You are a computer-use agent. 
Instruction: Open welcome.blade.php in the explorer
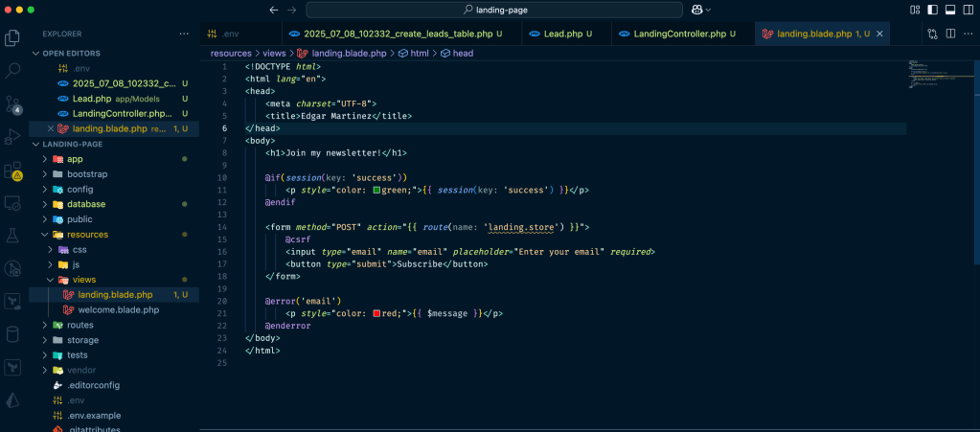[118, 309]
